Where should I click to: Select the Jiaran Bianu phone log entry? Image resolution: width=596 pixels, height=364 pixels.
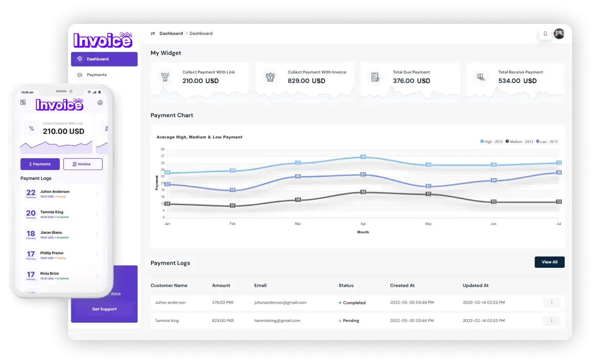[x=62, y=235]
